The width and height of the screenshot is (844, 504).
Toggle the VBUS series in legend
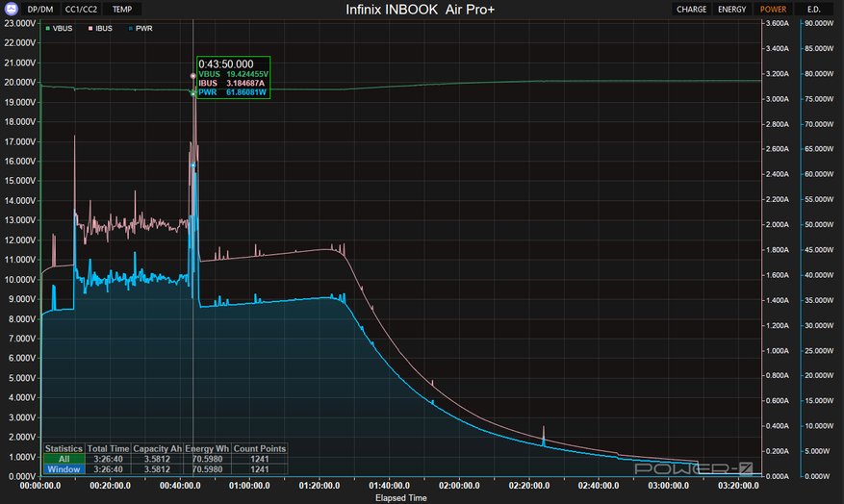tap(60, 29)
